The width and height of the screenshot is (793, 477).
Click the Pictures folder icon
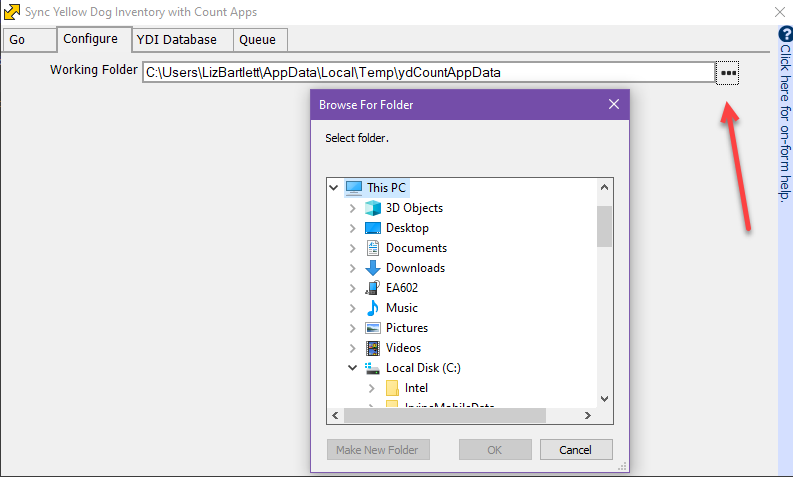tap(373, 328)
